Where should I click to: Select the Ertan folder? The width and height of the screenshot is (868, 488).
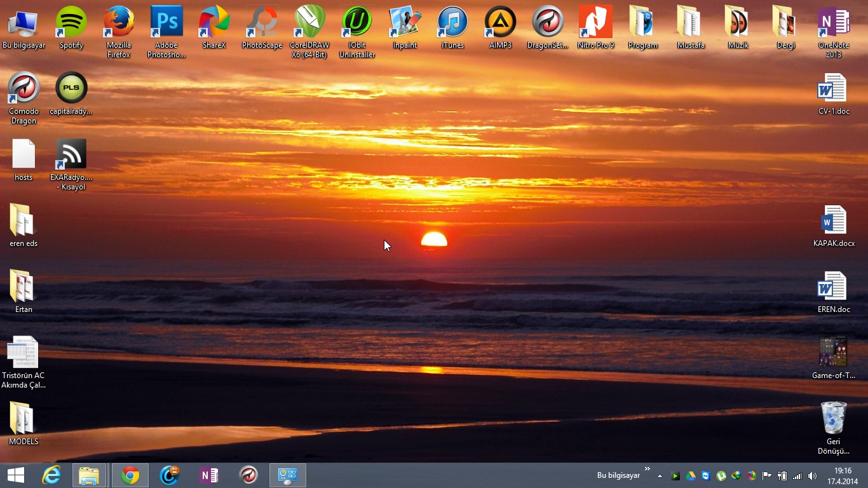click(24, 292)
